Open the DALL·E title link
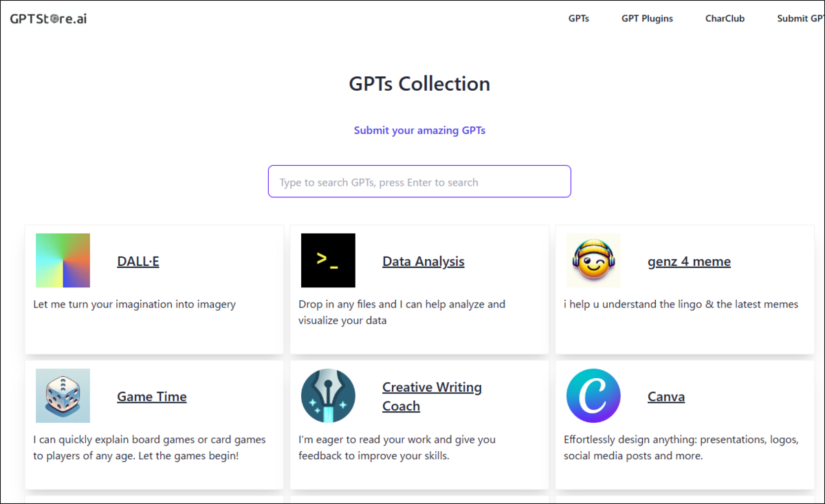This screenshot has width=825, height=504. click(x=138, y=261)
